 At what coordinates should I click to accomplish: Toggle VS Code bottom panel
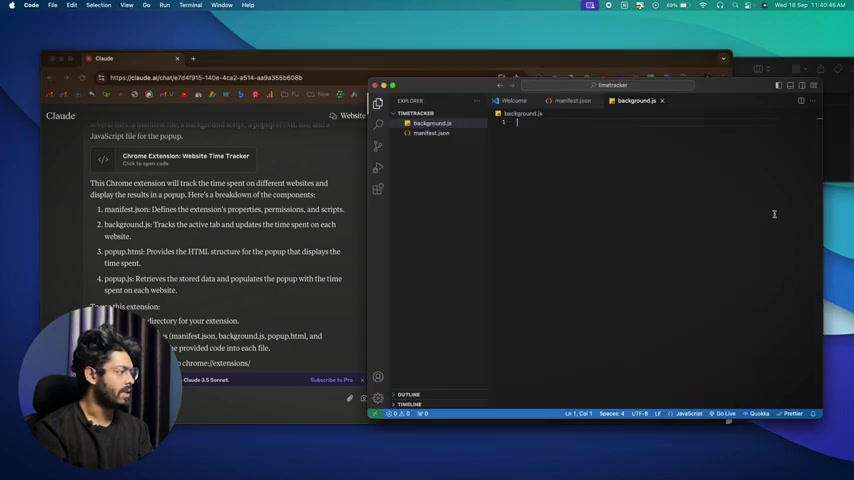pyautogui.click(x=790, y=86)
